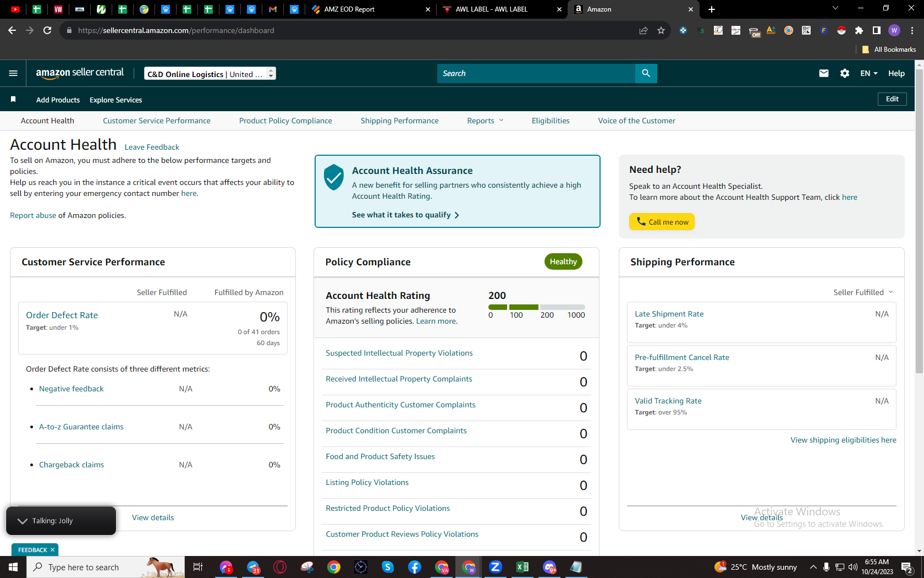Open the Chrome extensions puzzle icon
924x578 pixels.
click(x=859, y=30)
